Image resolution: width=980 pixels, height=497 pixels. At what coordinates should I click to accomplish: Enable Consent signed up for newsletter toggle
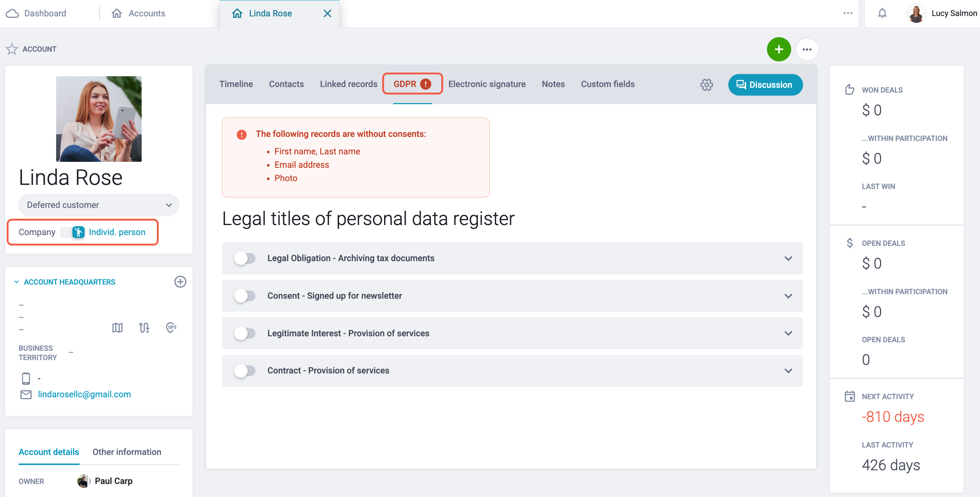coord(245,296)
